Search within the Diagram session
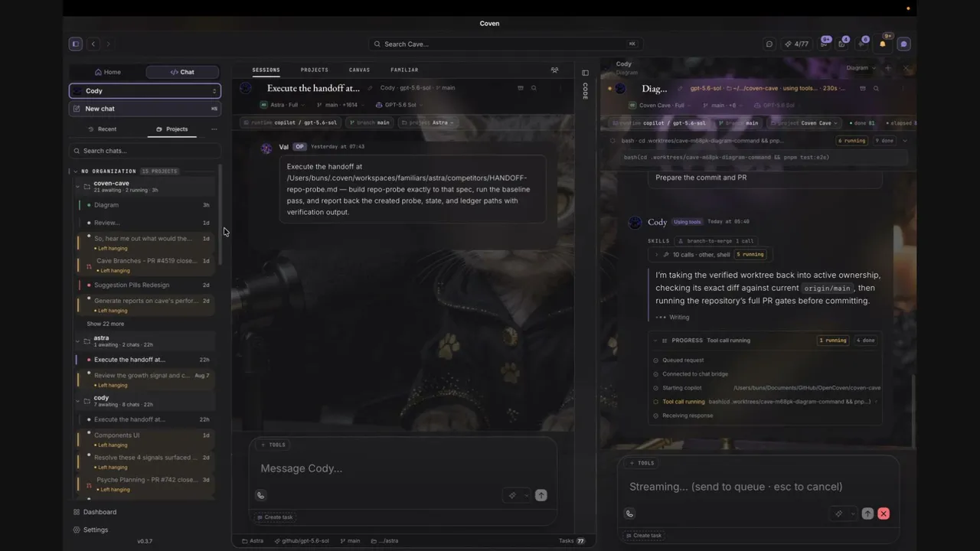This screenshot has width=980, height=551. [x=876, y=89]
